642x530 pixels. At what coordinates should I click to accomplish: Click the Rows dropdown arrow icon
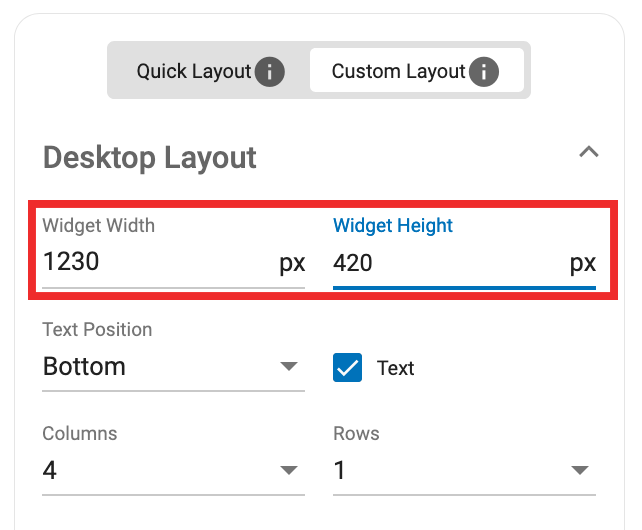[580, 470]
